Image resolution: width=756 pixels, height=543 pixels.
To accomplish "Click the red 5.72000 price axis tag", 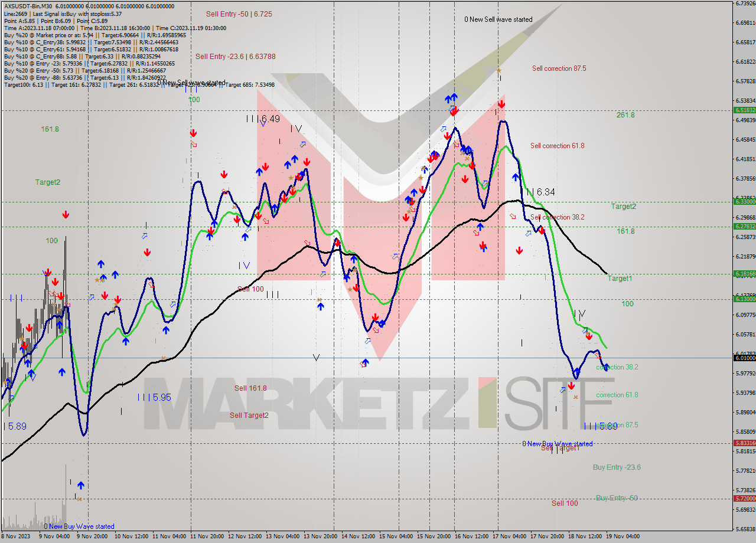I will coord(744,499).
